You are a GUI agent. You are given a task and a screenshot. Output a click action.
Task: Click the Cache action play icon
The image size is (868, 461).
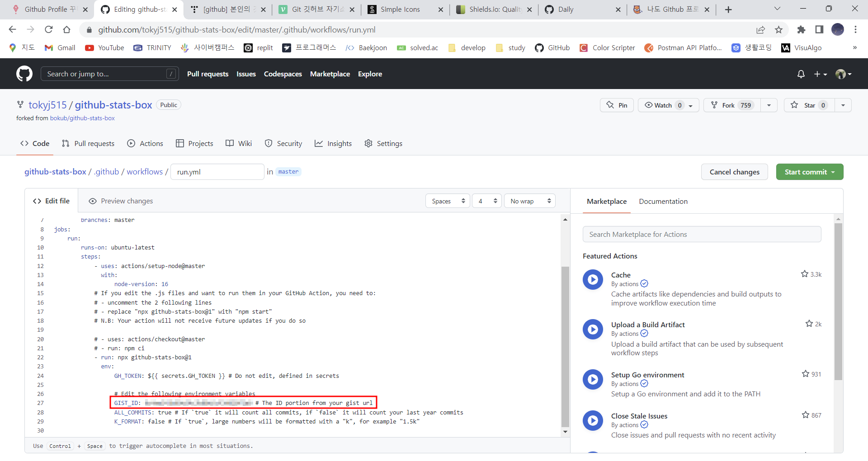point(593,280)
